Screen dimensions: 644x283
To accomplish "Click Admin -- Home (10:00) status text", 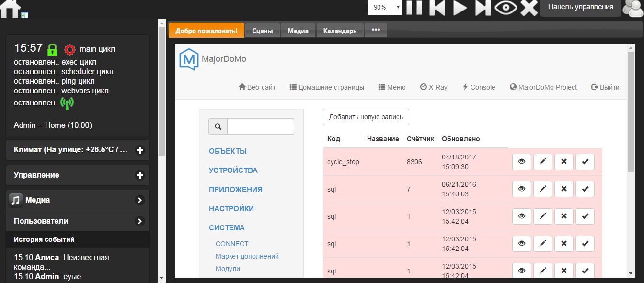I will tap(53, 125).
